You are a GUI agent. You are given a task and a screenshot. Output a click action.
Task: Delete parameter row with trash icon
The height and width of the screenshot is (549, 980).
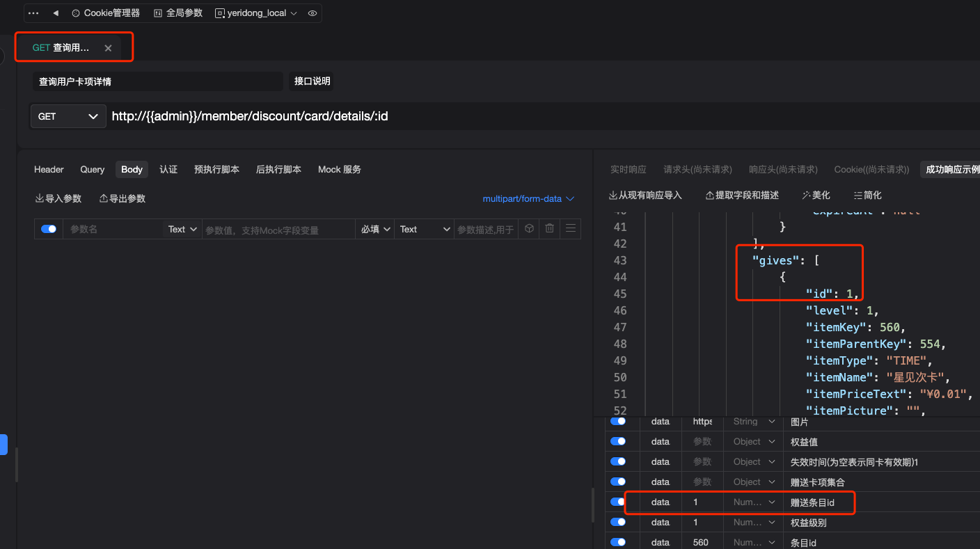click(550, 228)
